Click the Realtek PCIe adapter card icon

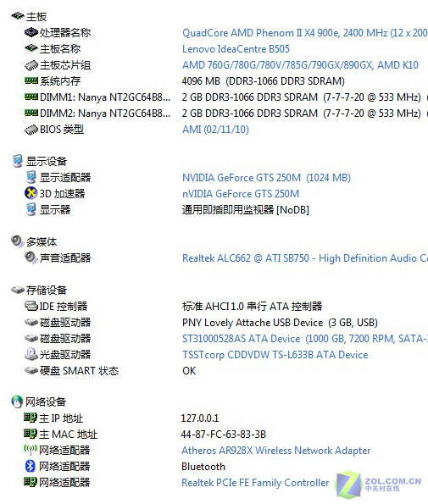click(31, 481)
